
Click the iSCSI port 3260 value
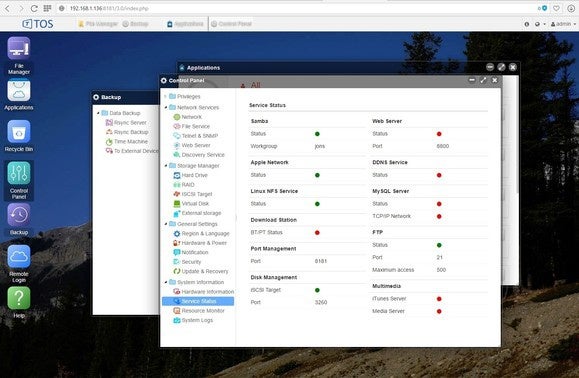[x=321, y=302]
